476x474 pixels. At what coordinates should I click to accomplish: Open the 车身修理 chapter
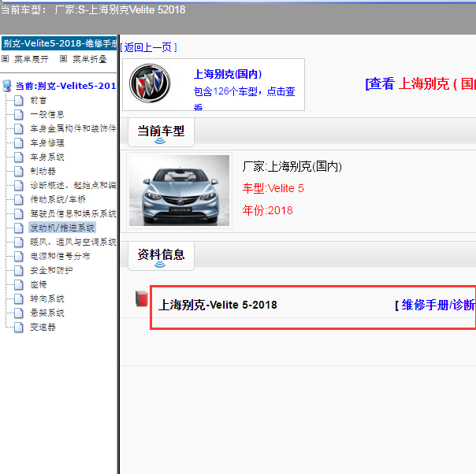(x=47, y=143)
